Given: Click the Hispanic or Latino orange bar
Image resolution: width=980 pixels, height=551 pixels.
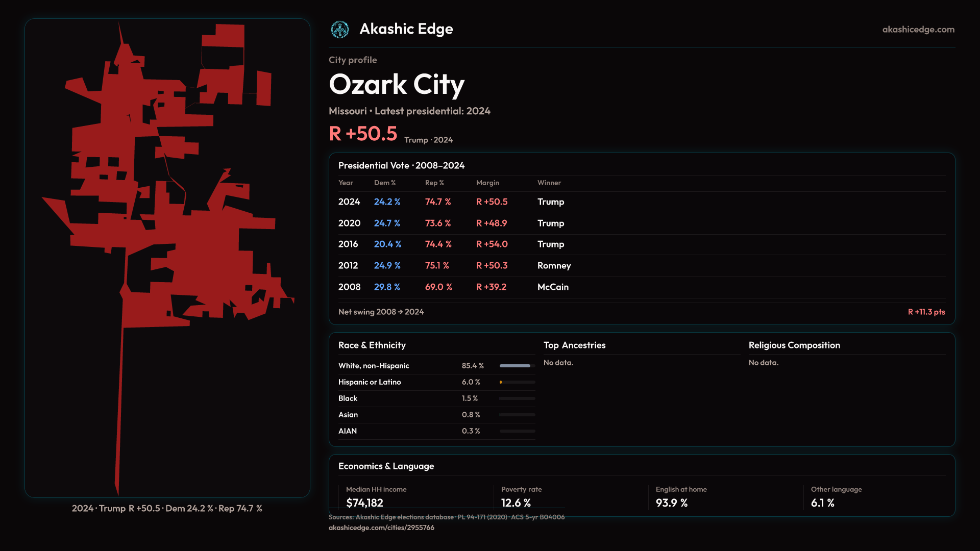Looking at the screenshot, I should [x=501, y=382].
